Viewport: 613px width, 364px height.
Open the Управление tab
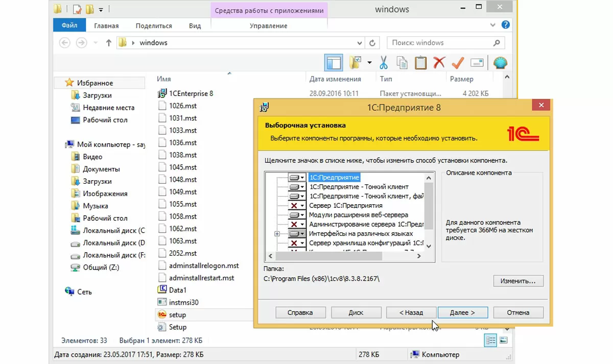(268, 26)
